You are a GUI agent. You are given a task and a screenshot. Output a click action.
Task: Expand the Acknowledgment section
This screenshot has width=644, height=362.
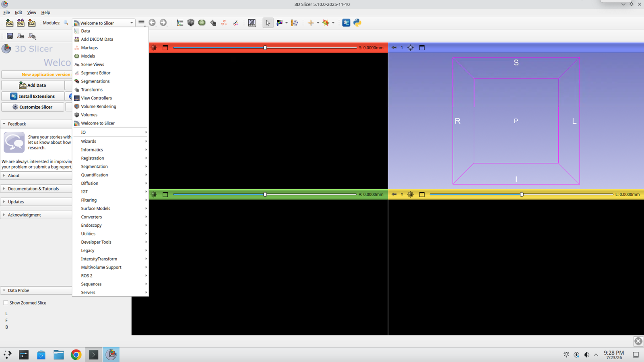(36, 215)
